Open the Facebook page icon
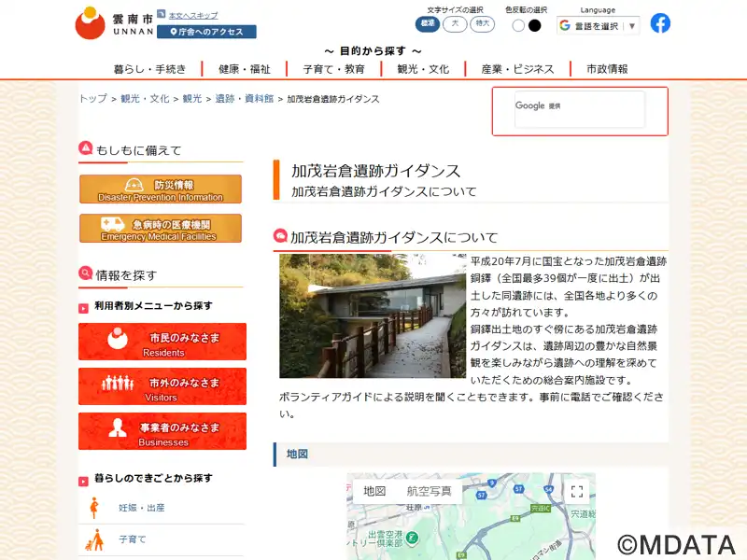This screenshot has height=560, width=747. (660, 22)
